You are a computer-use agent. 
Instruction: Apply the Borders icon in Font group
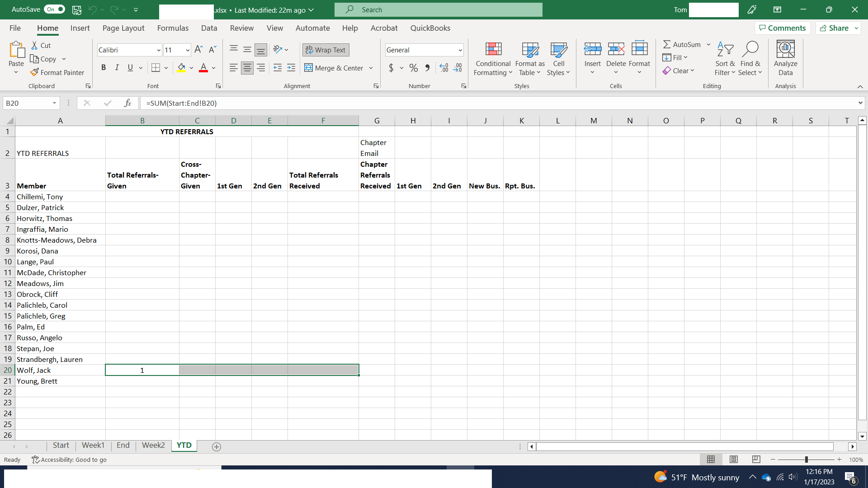tap(156, 68)
